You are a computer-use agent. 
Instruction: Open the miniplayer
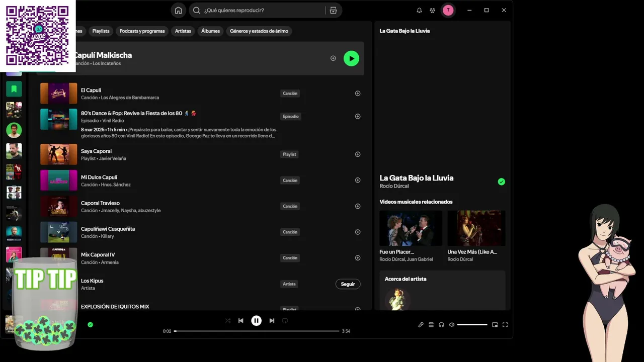(x=495, y=325)
